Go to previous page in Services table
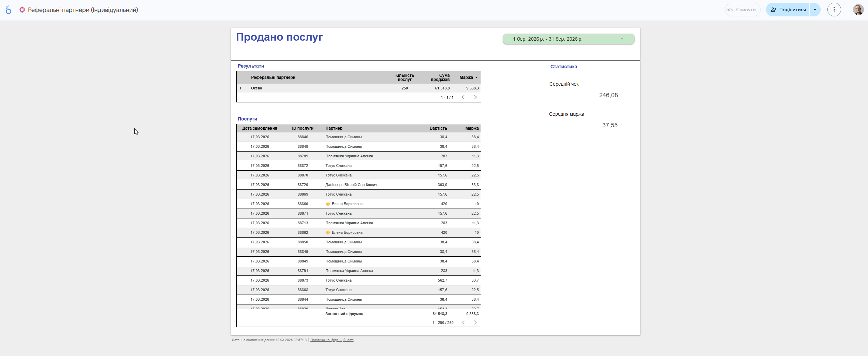Screen dimensions: 868x356 tap(463, 323)
